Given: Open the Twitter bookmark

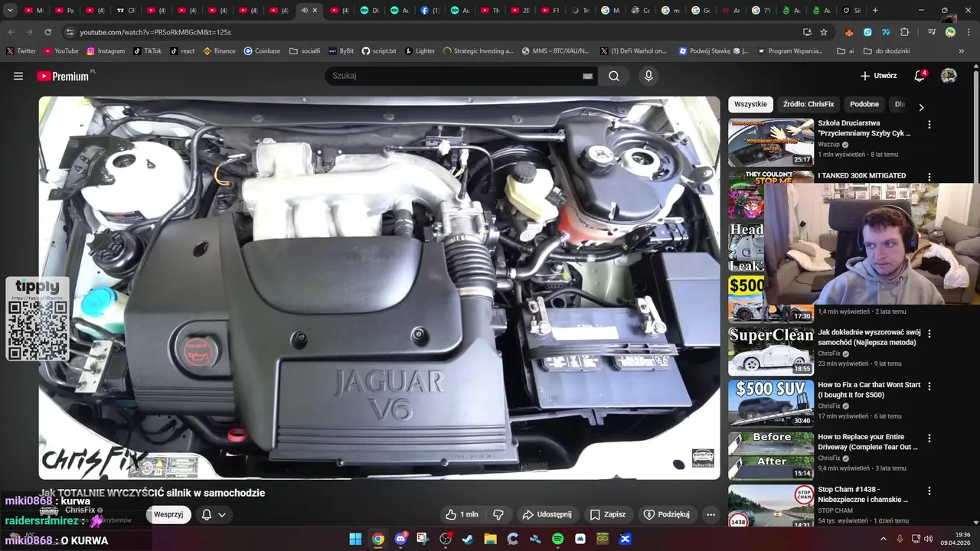Looking at the screenshot, I should click(21, 51).
